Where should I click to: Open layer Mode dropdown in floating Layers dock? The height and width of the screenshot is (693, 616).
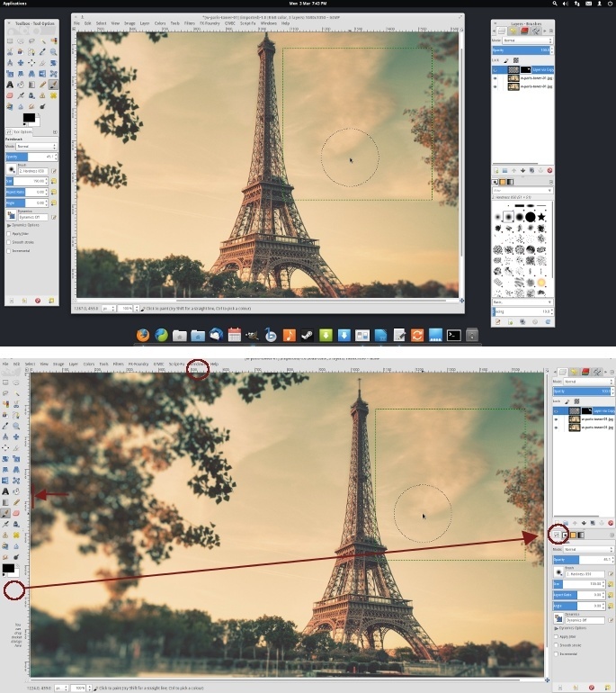[x=528, y=40]
